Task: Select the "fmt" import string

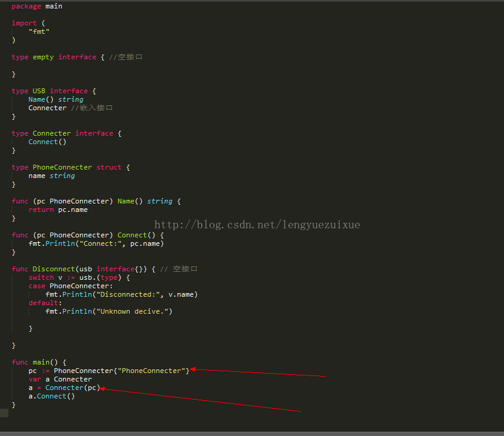Action: pos(39,31)
